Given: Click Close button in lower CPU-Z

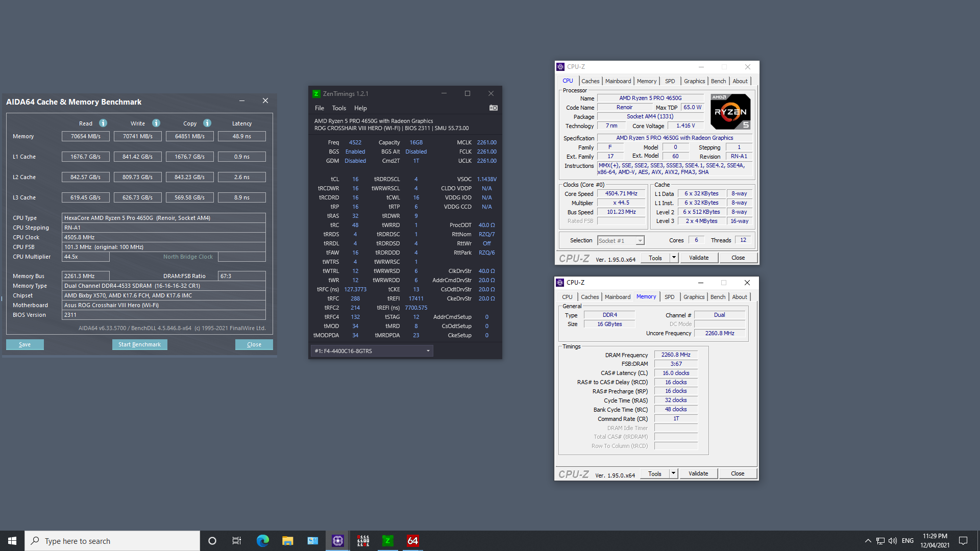Looking at the screenshot, I should pyautogui.click(x=738, y=473).
